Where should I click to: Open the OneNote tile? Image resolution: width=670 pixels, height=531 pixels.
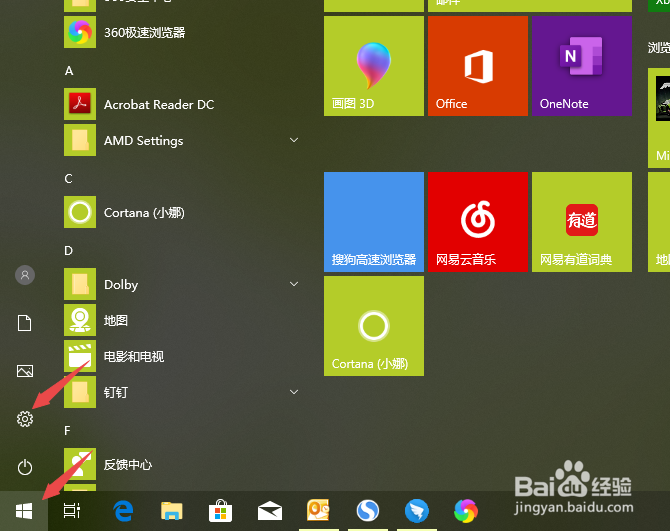[x=582, y=66]
